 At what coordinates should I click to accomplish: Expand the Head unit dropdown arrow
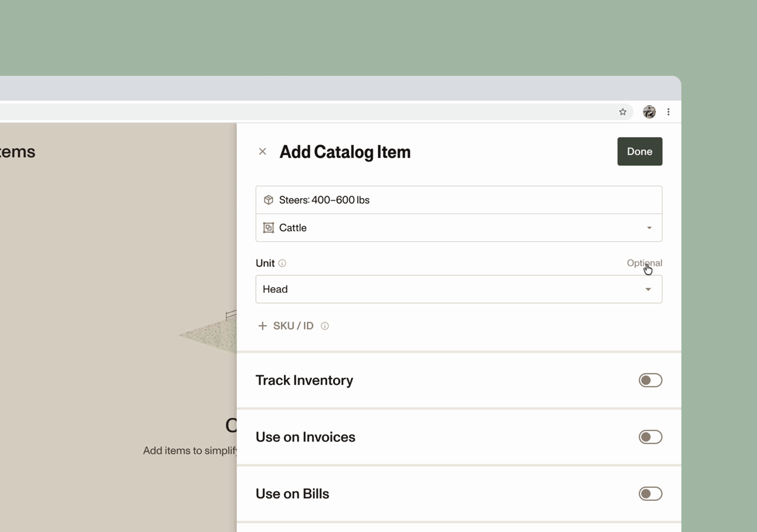coord(648,289)
